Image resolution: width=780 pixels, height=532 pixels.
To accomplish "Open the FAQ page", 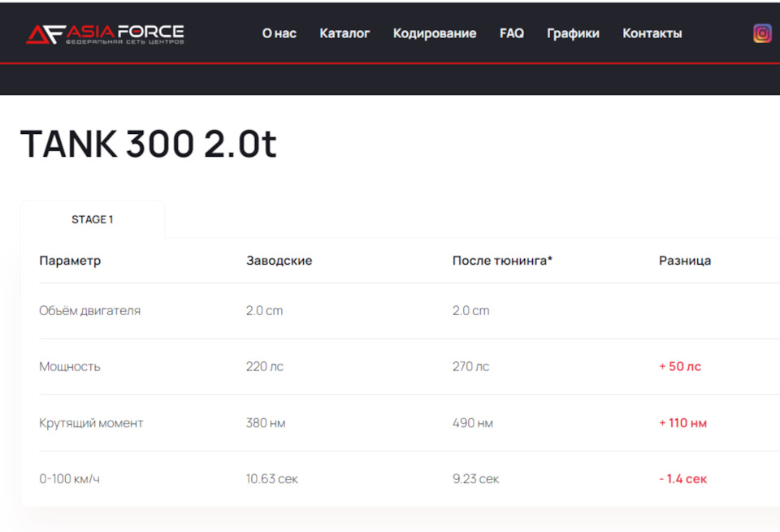I will [x=512, y=33].
